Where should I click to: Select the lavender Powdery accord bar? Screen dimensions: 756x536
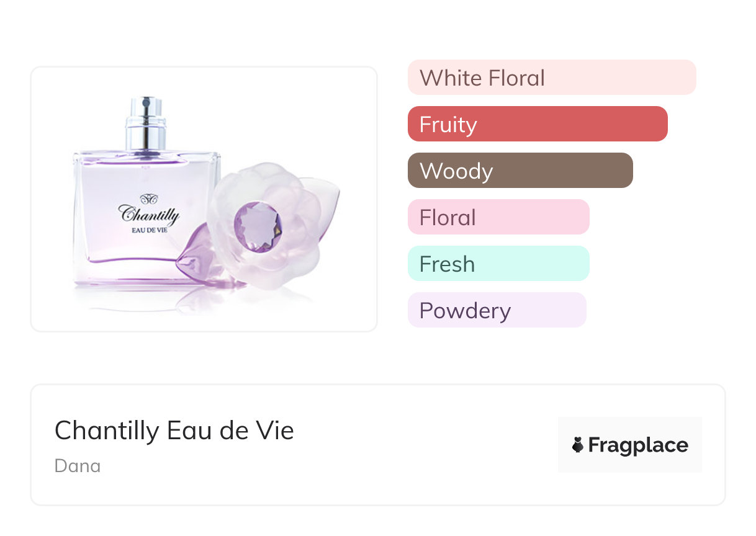497,310
